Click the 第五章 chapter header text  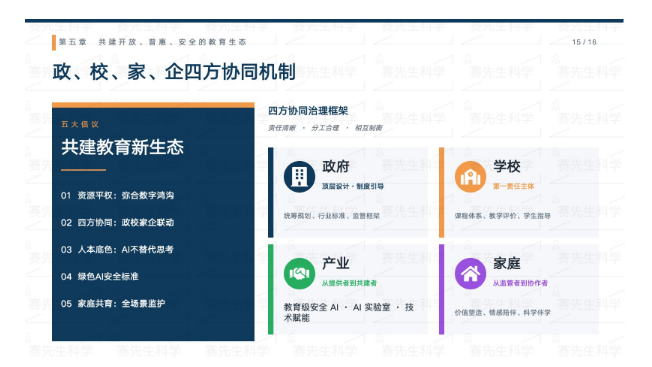(x=152, y=42)
